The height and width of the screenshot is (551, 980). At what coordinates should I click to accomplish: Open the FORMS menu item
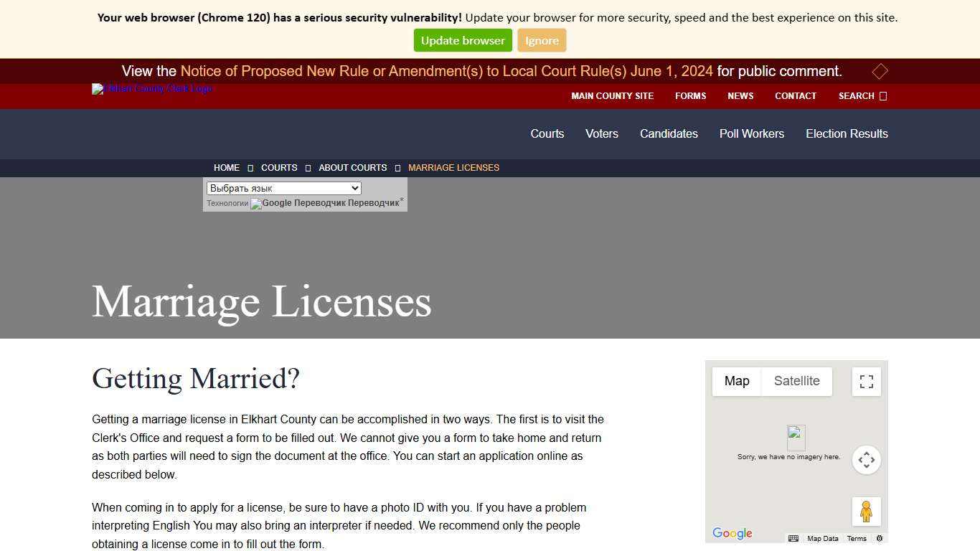(x=690, y=95)
